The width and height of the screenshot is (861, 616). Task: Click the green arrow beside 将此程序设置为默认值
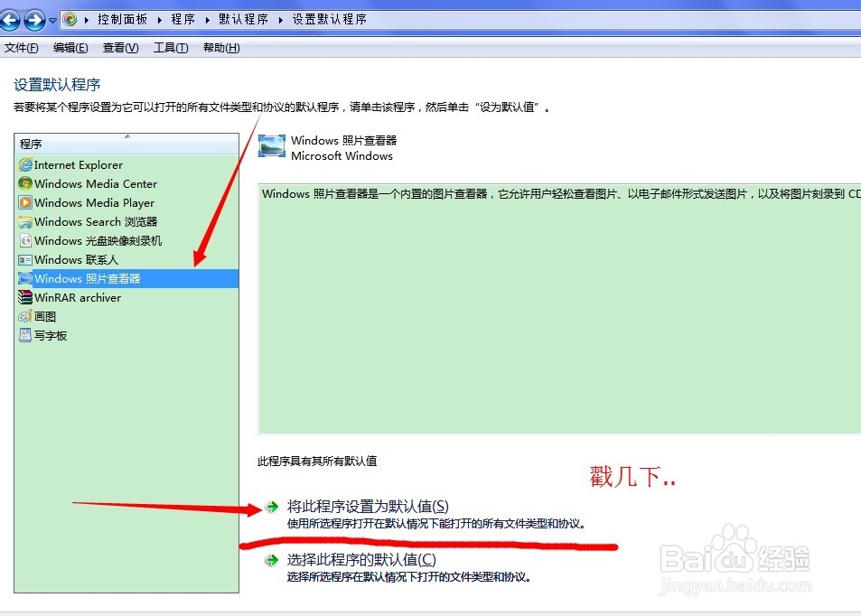pos(272,507)
